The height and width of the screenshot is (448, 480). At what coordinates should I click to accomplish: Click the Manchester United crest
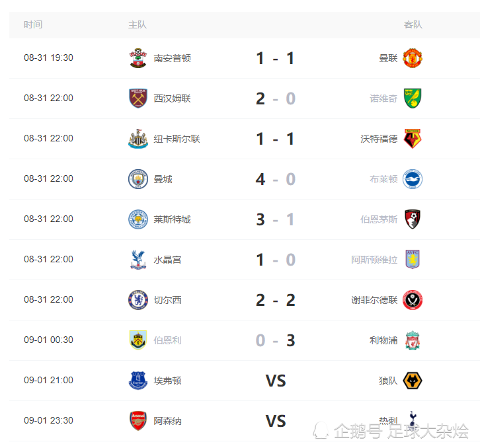tap(413, 58)
